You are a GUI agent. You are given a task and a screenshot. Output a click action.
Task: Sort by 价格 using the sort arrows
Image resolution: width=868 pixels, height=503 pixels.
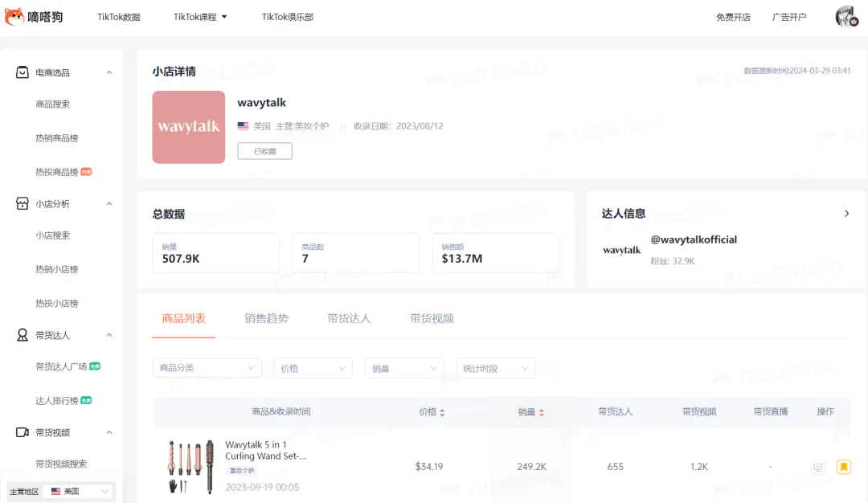click(x=442, y=412)
